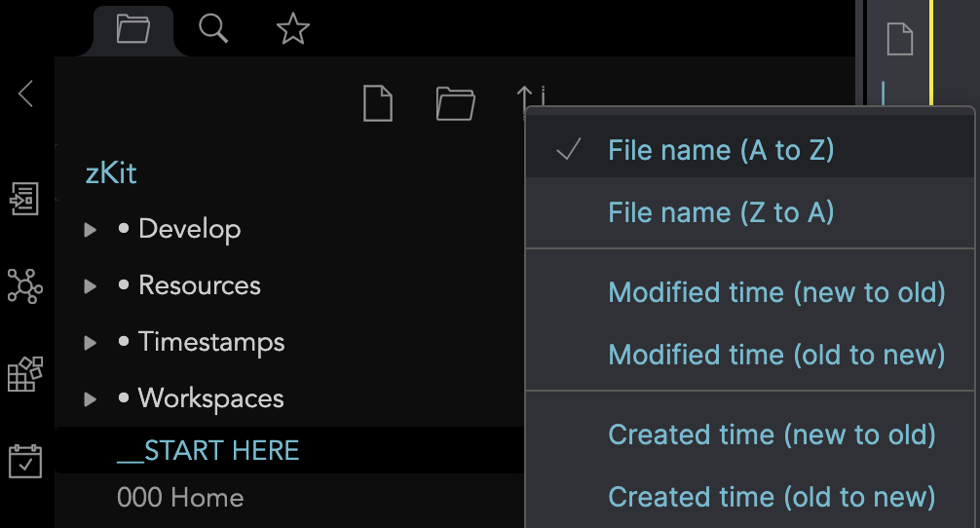Create a new note

click(377, 102)
